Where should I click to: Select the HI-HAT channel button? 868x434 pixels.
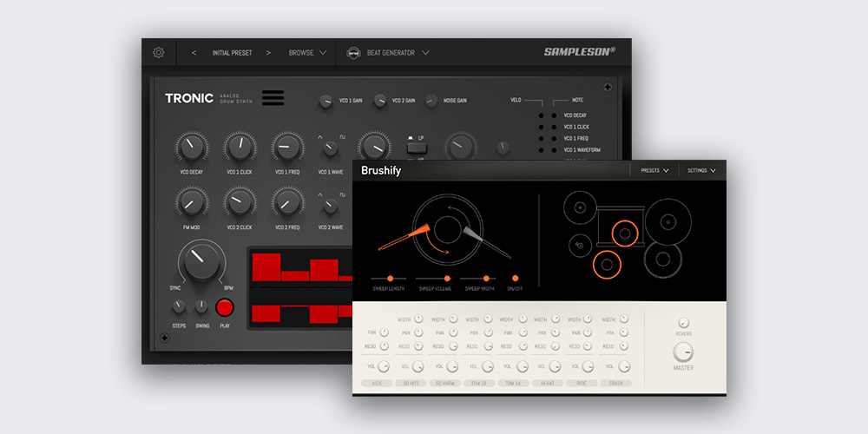coord(548,383)
